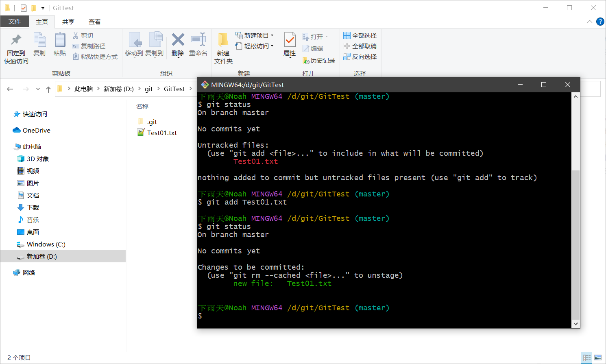This screenshot has height=364, width=606.
Task: Switch to Details view icon in status bar
Action: 586,357
